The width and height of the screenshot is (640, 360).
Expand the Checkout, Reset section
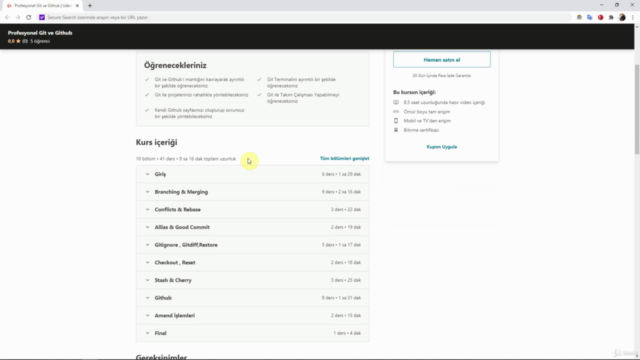(x=253, y=262)
